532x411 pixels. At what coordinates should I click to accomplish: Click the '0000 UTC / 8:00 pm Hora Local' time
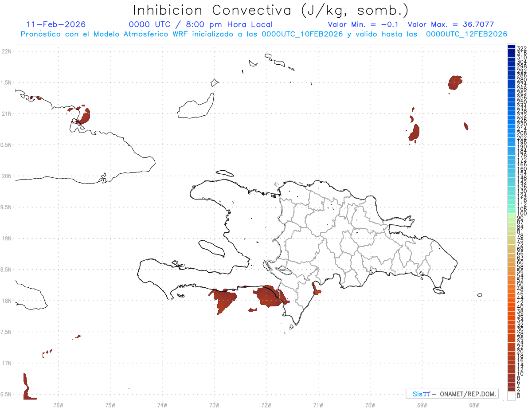coord(201,24)
